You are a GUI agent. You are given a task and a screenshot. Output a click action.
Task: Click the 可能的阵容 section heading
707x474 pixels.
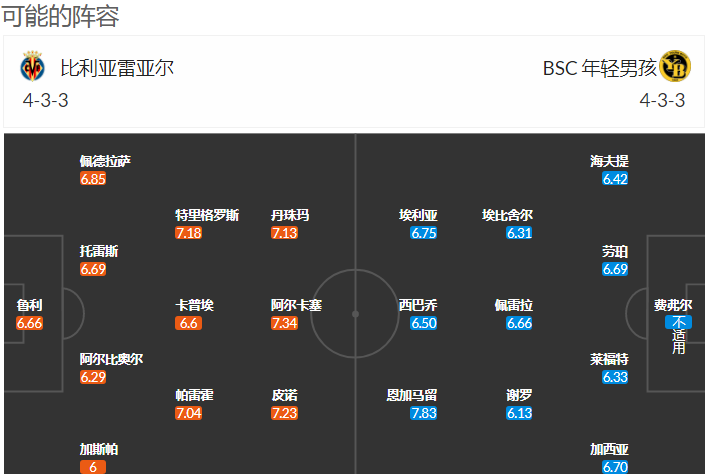tap(60, 16)
